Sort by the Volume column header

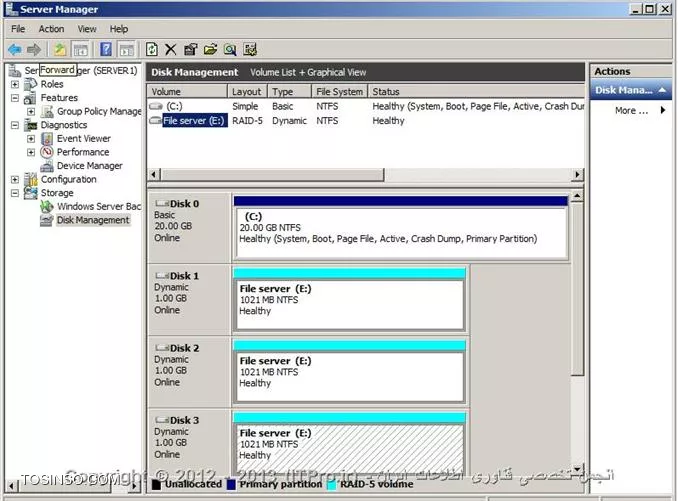tap(187, 92)
